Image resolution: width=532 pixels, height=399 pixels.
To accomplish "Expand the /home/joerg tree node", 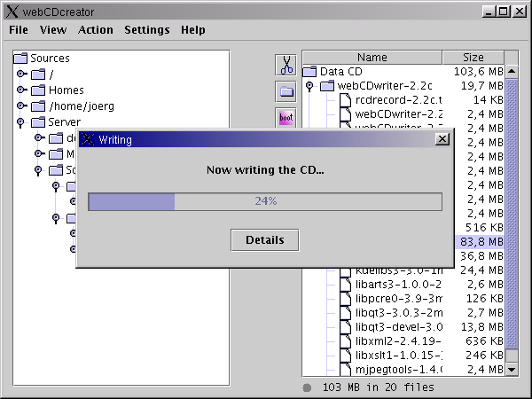I will pyautogui.click(x=20, y=106).
